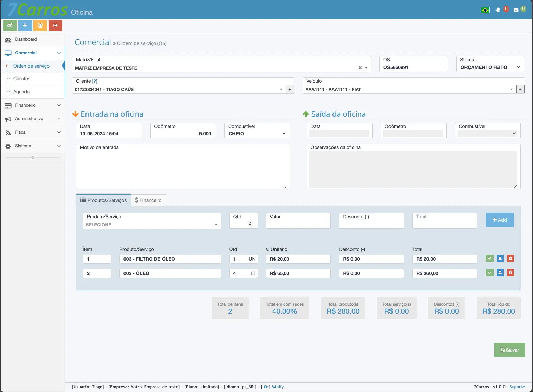Click the V. Unitário R$ 65,00 field

point(298,273)
